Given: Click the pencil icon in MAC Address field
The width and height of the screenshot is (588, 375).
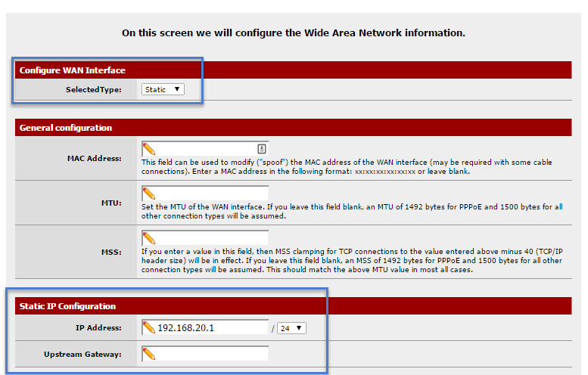Looking at the screenshot, I should tap(149, 149).
